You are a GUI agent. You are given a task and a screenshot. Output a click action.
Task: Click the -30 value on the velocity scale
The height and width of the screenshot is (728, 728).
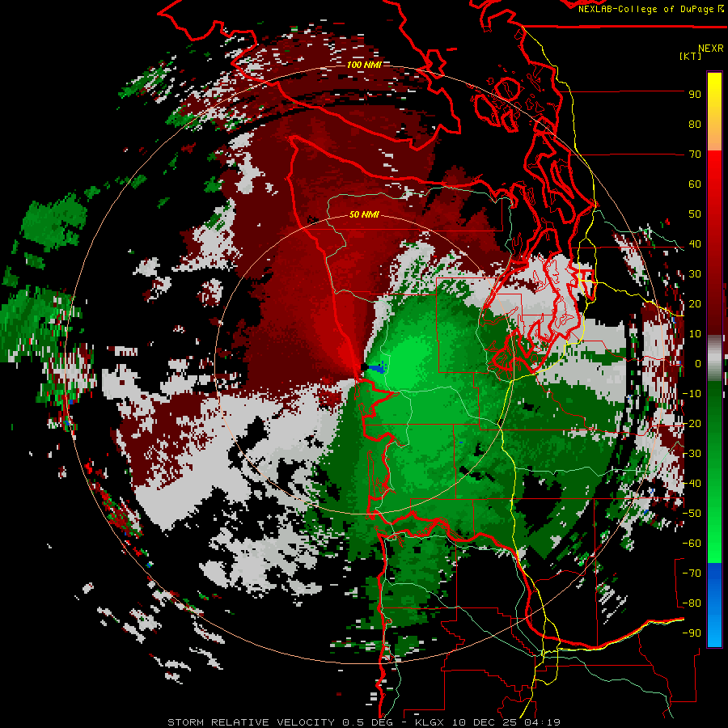(692, 454)
